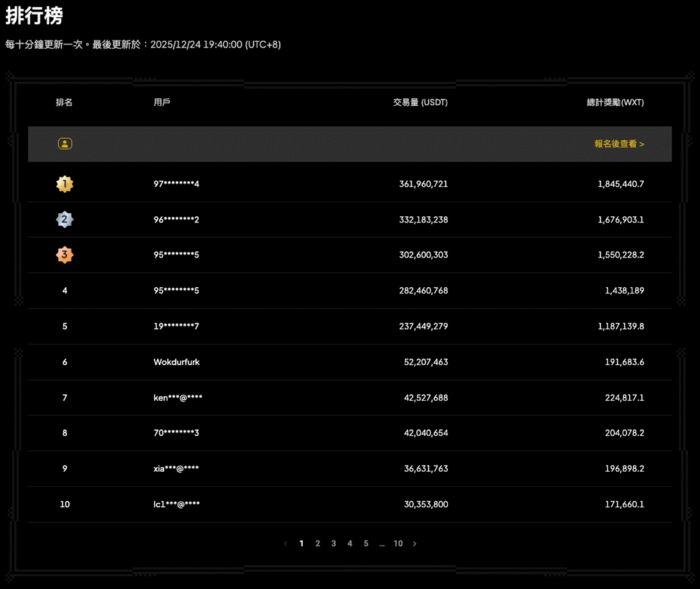This screenshot has width=700, height=589.
Task: Click the 總計獎勵(WXT) column header
Action: click(x=615, y=102)
